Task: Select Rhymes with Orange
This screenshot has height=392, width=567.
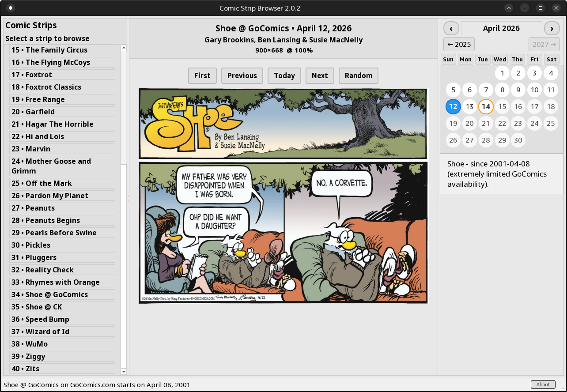Action: click(x=62, y=282)
